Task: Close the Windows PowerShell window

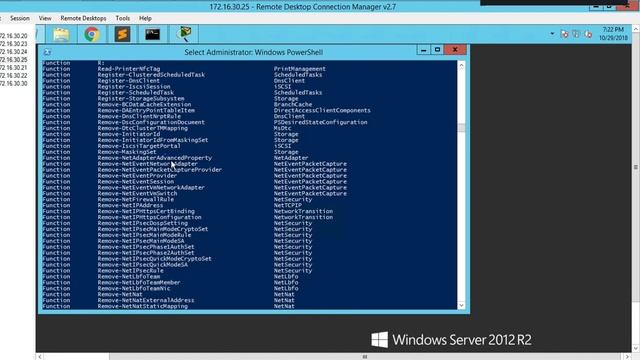Action: pyautogui.click(x=455, y=50)
